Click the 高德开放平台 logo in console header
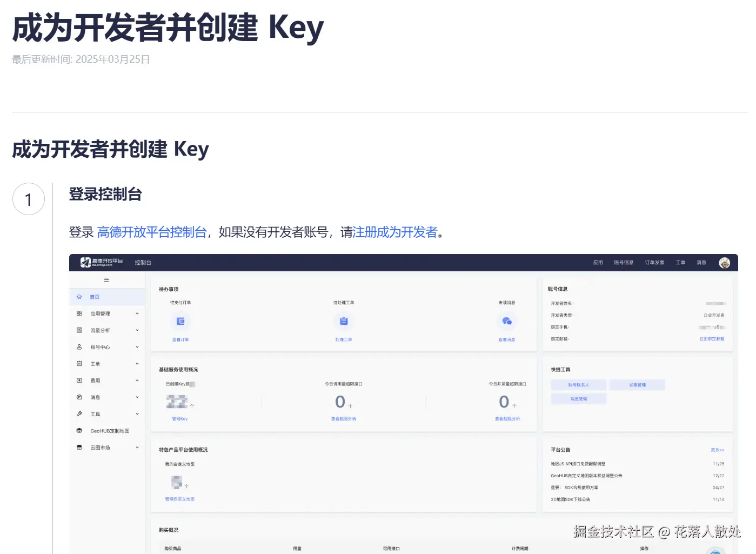756x554 pixels. coord(102,262)
